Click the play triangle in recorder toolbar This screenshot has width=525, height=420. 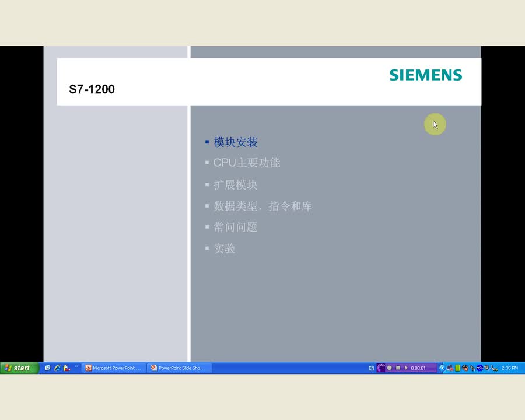(406, 367)
